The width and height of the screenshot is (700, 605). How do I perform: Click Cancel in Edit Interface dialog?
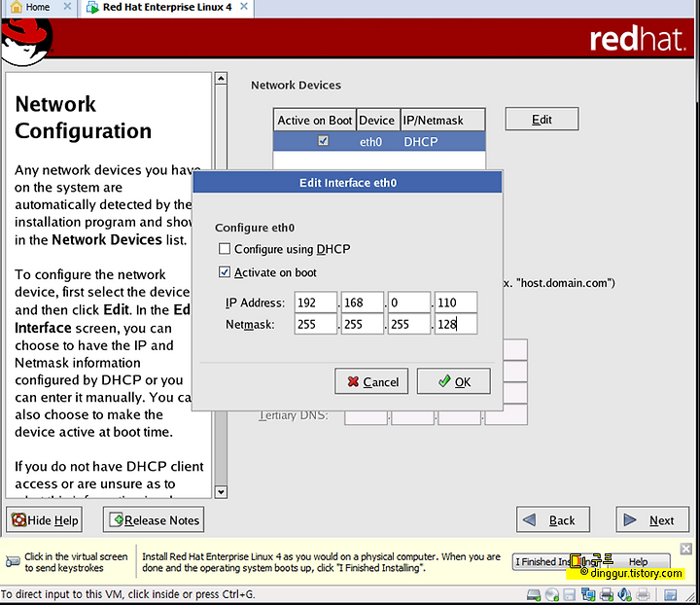pos(371,381)
